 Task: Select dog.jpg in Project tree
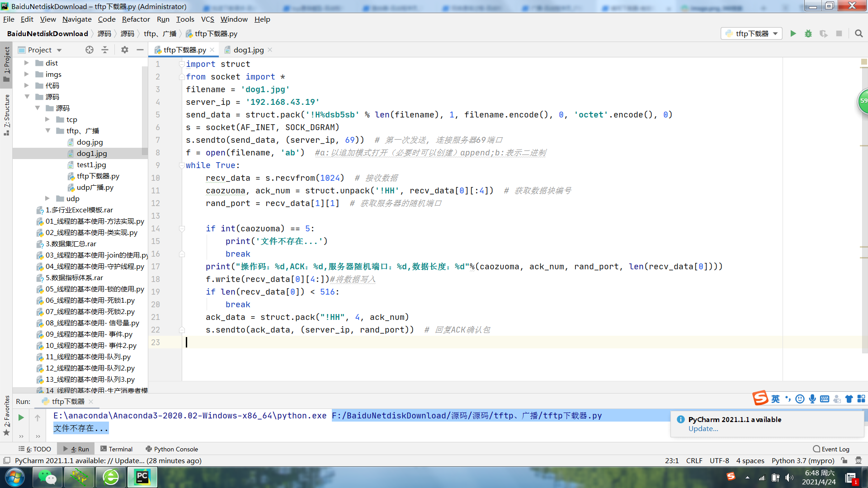coord(90,142)
